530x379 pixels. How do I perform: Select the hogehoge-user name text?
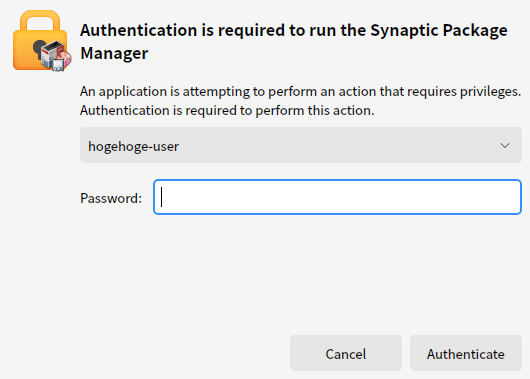coord(134,146)
